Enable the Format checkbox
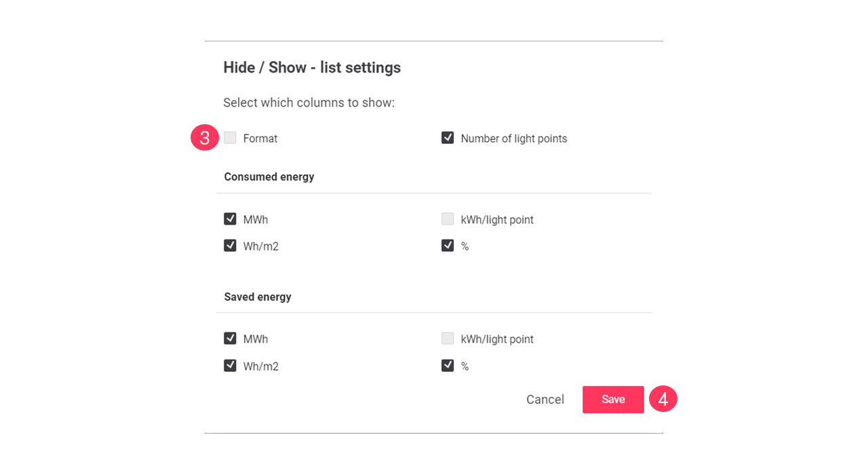The width and height of the screenshot is (868, 475). point(230,137)
